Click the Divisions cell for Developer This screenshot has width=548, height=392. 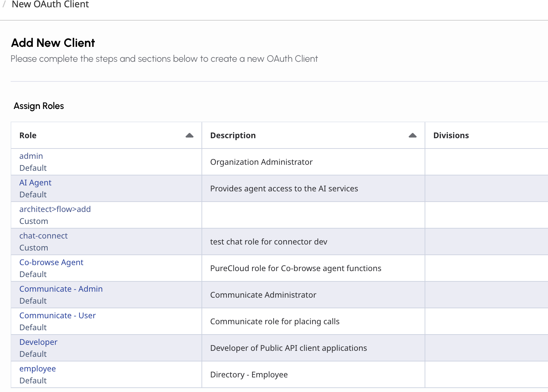pos(486,348)
